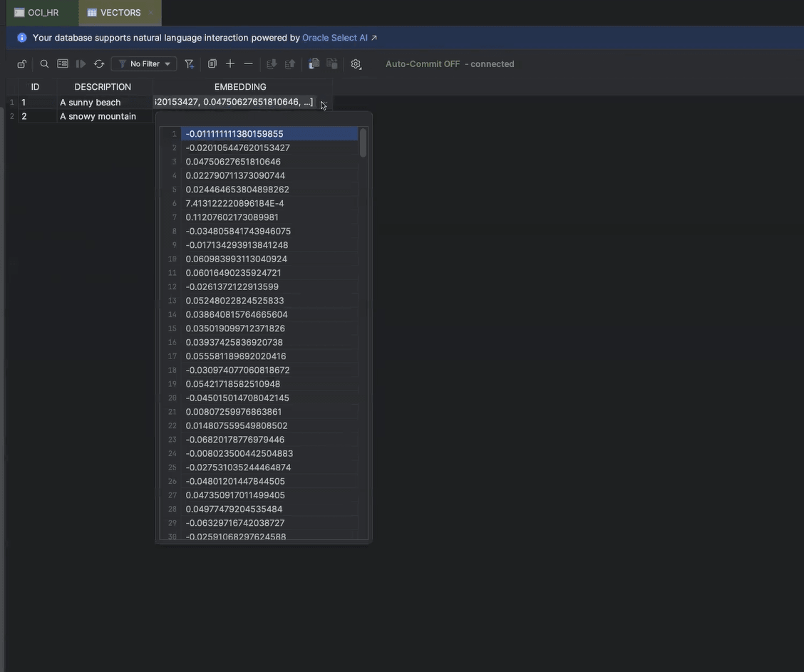The image size is (804, 672).
Task: Open the No Filter dropdown
Action: pyautogui.click(x=144, y=64)
